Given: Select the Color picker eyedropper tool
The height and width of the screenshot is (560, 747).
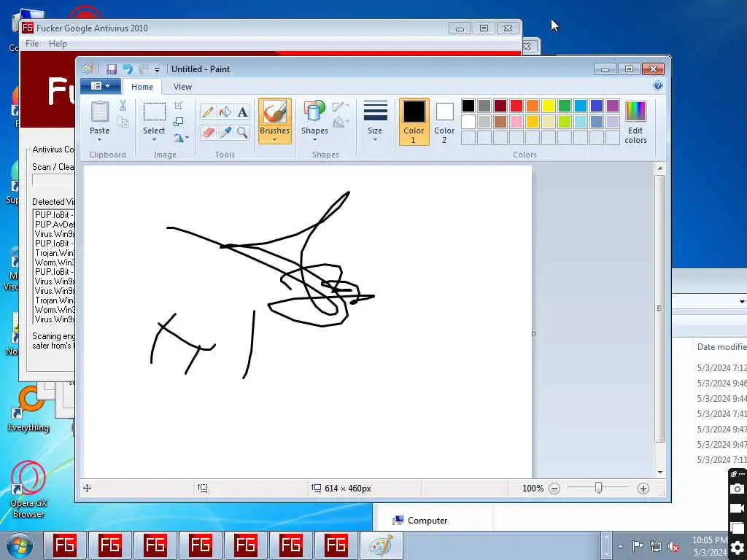Looking at the screenshot, I should pyautogui.click(x=225, y=132).
